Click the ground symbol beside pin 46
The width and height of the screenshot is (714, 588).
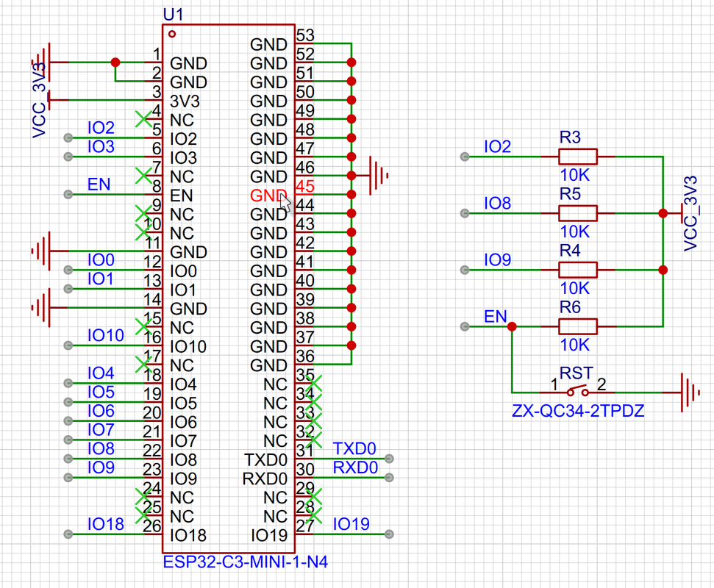coord(377,175)
